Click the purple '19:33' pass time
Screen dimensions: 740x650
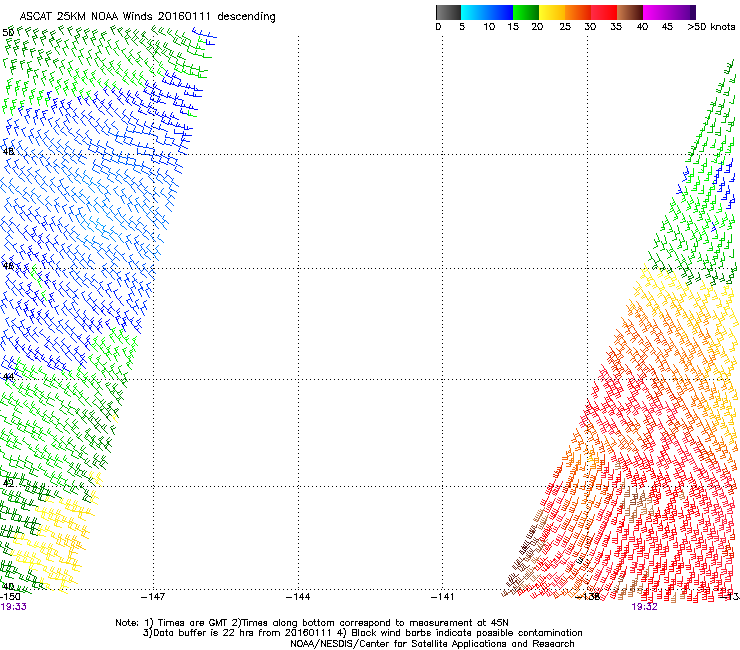click(14, 607)
